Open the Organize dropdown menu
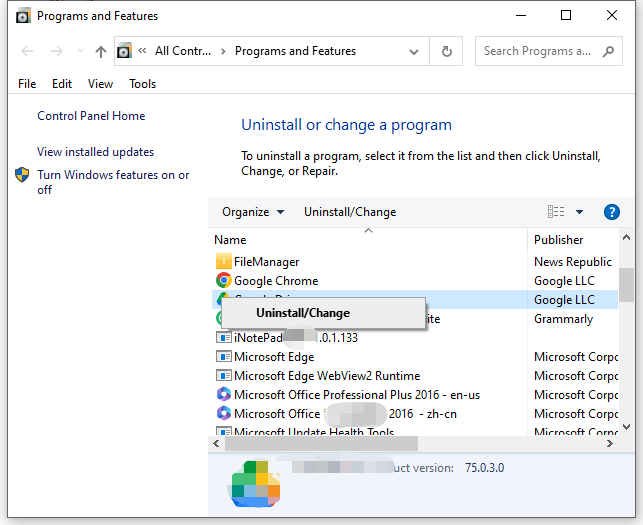The height and width of the screenshot is (525, 643). pyautogui.click(x=253, y=212)
